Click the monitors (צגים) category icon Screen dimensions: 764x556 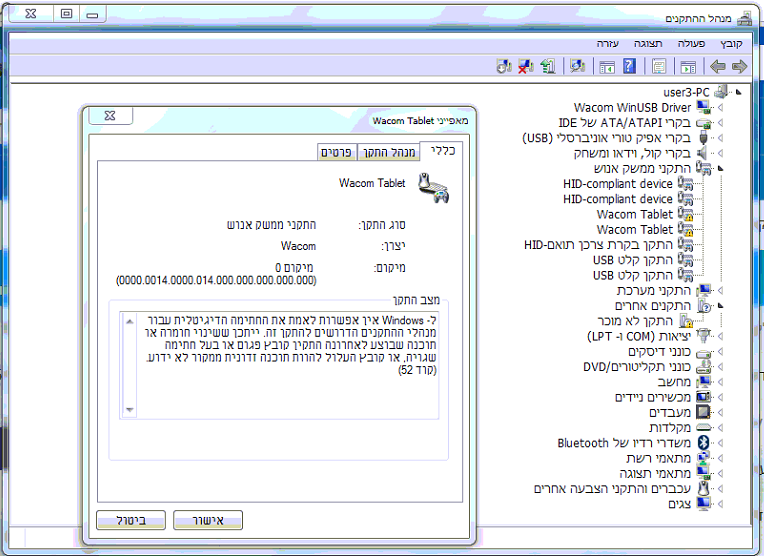coord(704,503)
